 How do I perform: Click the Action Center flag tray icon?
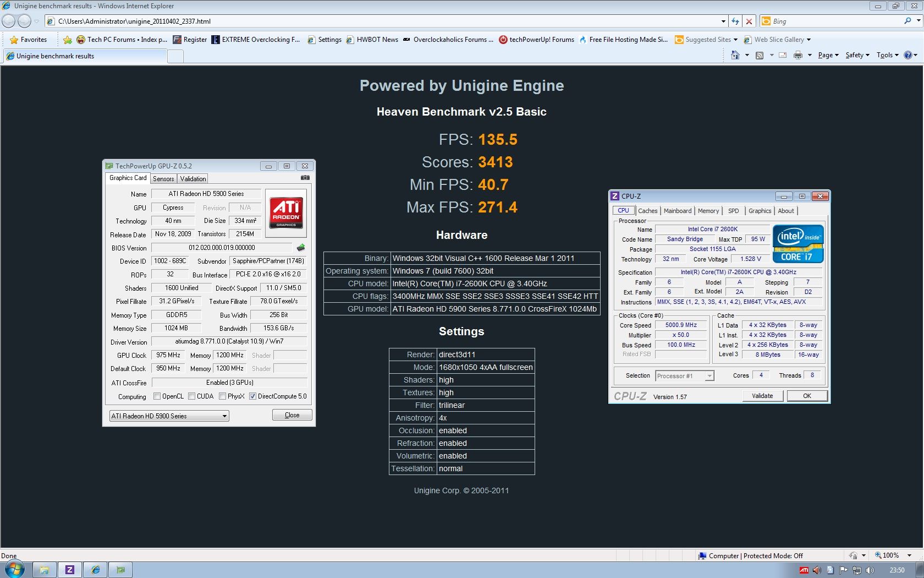point(843,570)
